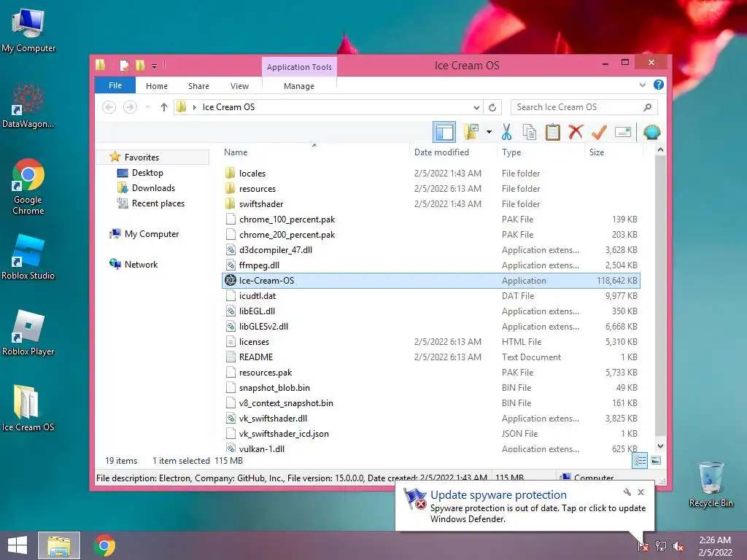The image size is (747, 560).
Task: Select Desktop in navigation pane
Action: pyautogui.click(x=147, y=173)
